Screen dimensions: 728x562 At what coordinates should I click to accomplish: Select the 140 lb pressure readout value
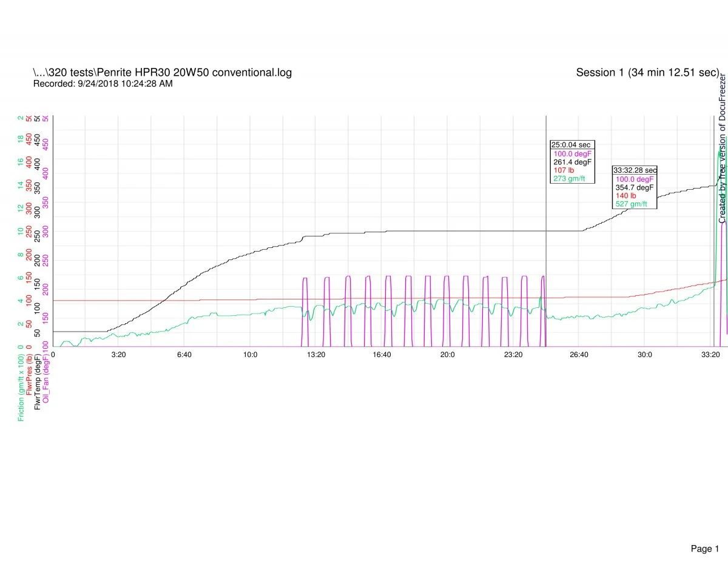[625, 196]
